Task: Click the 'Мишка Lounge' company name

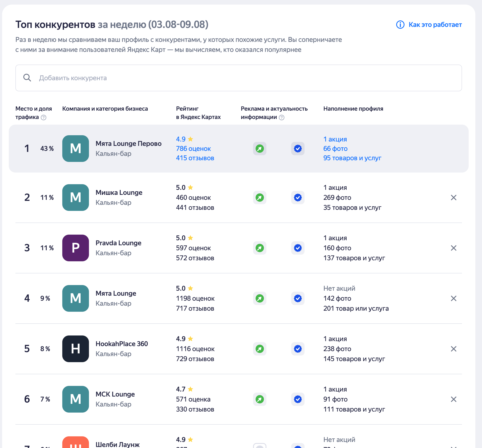Action: coord(119,193)
